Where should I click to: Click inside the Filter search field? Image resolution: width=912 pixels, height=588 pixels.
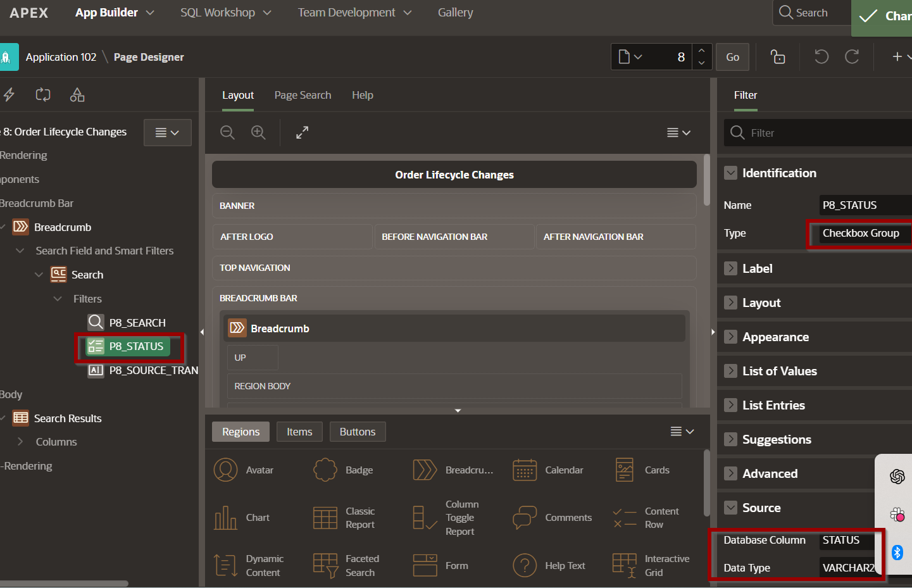click(816, 132)
